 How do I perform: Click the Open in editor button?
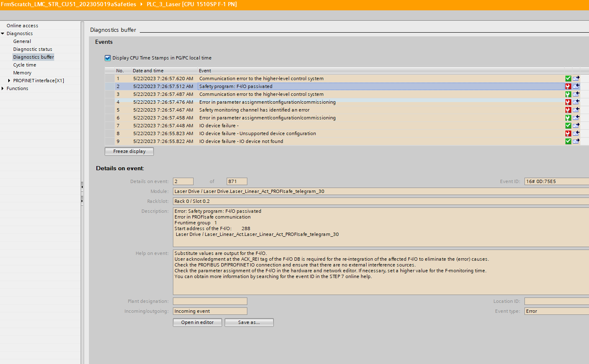pyautogui.click(x=197, y=323)
